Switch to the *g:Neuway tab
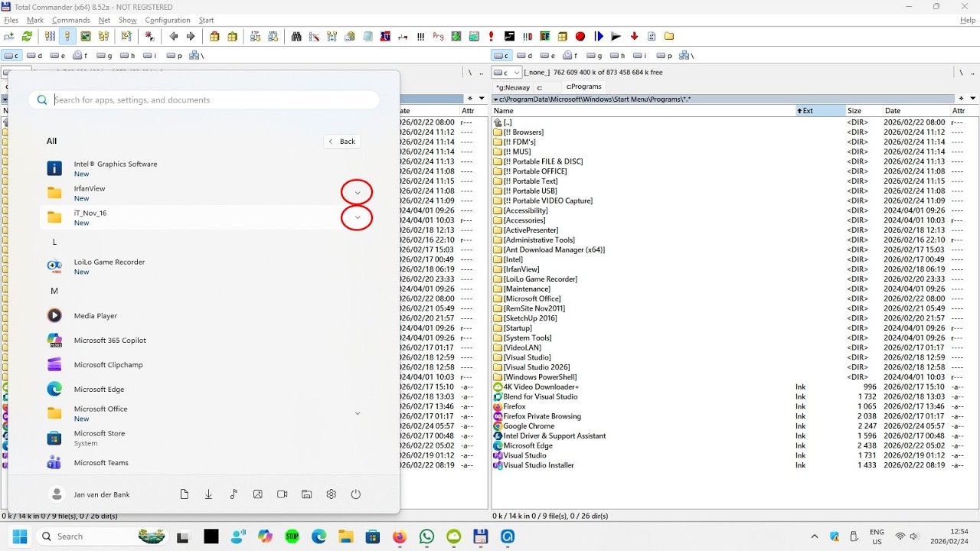The image size is (980, 551). 513,87
